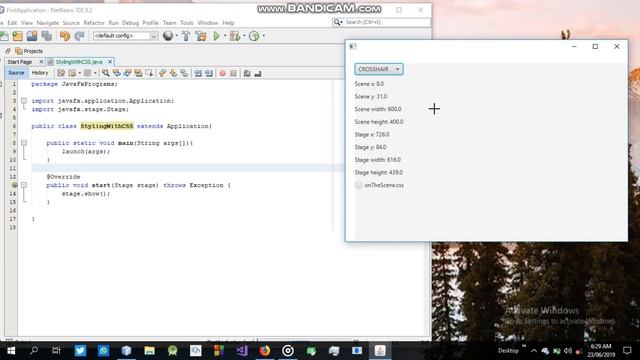Click highlighted class name StylingWithCSS in code
This screenshot has height=360, width=640.
(x=107, y=126)
